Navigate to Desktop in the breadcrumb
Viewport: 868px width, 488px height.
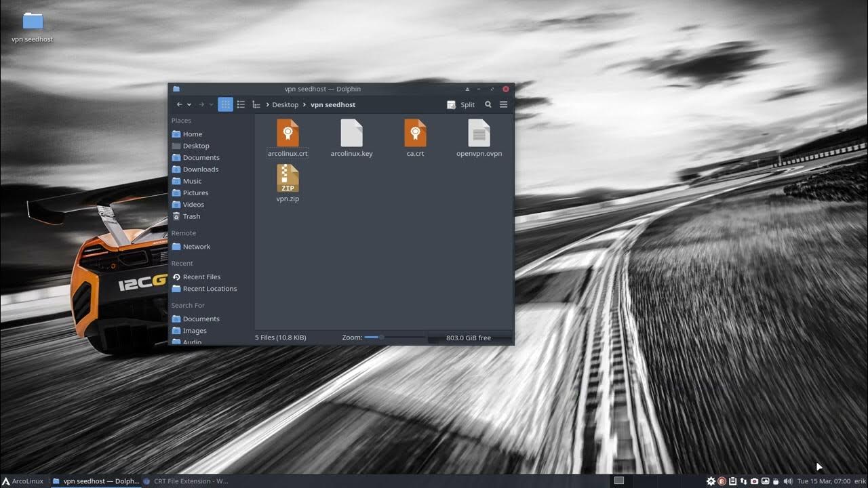coord(285,104)
